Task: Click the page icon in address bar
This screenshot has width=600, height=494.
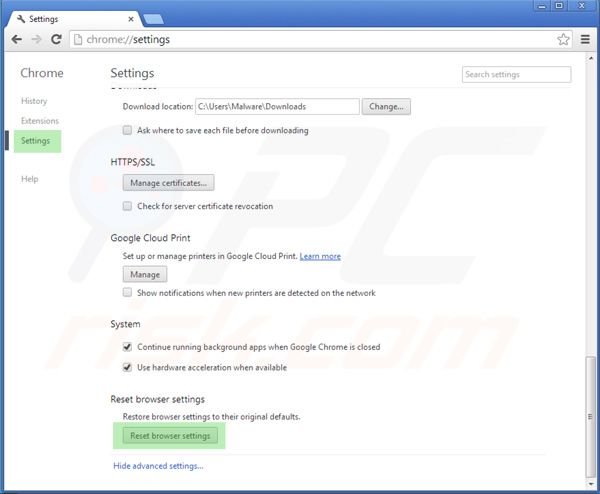Action: click(x=78, y=39)
